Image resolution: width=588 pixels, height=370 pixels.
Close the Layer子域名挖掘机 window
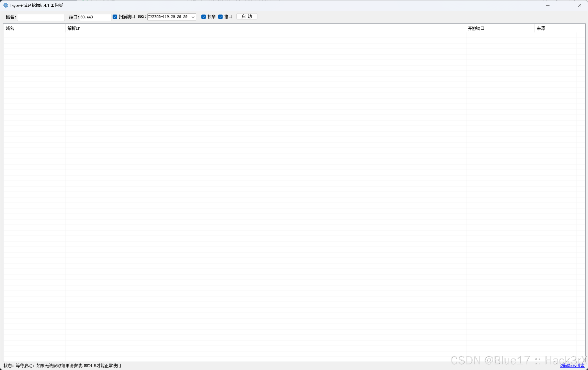tap(580, 5)
